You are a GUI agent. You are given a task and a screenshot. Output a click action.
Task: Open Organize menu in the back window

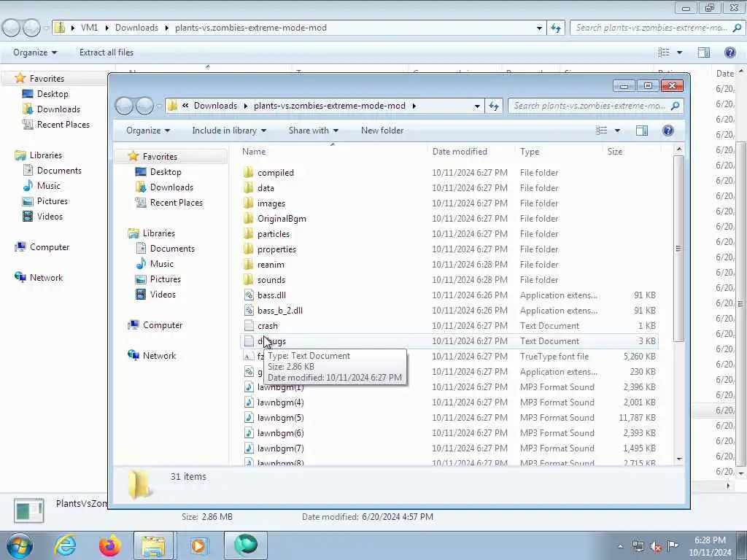pyautogui.click(x=35, y=52)
